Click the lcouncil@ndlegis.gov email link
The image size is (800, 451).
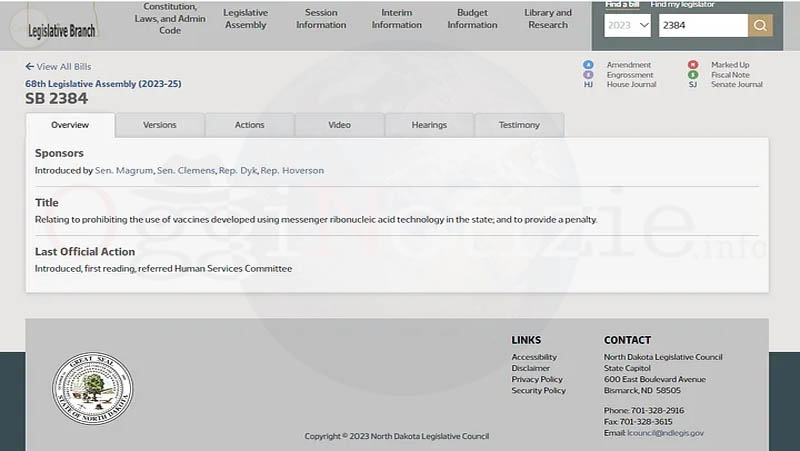pos(665,433)
